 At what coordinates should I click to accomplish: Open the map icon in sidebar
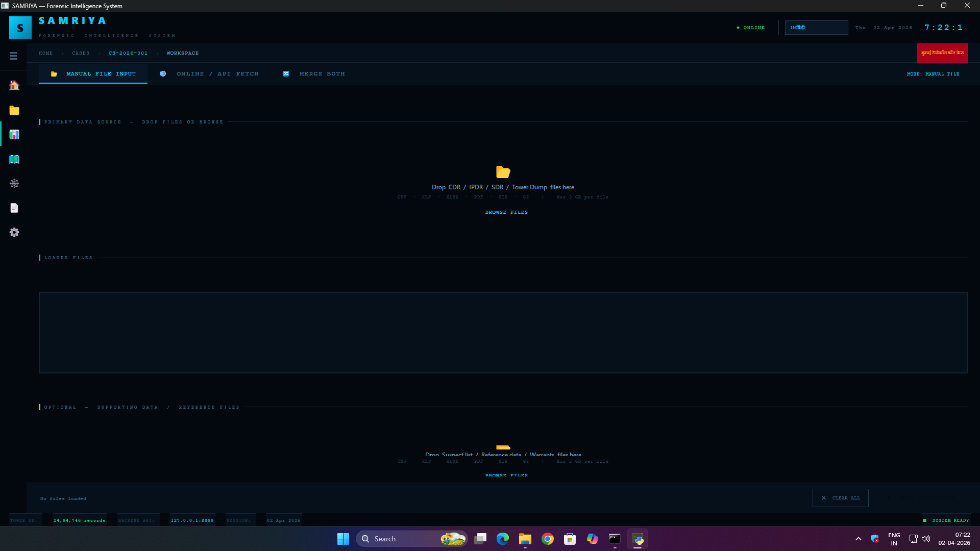pos(14,159)
